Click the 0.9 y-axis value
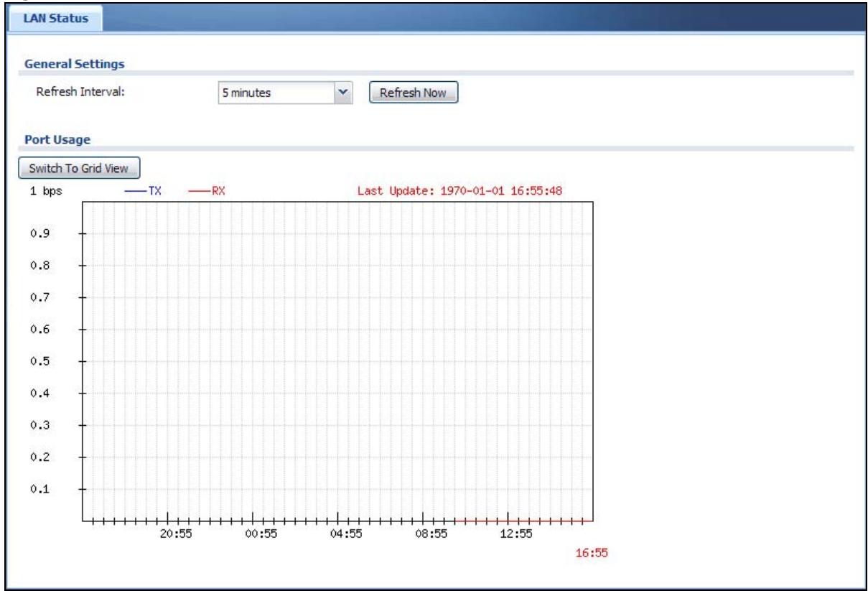Image resolution: width=868 pixels, height=591 pixels. click(x=39, y=234)
